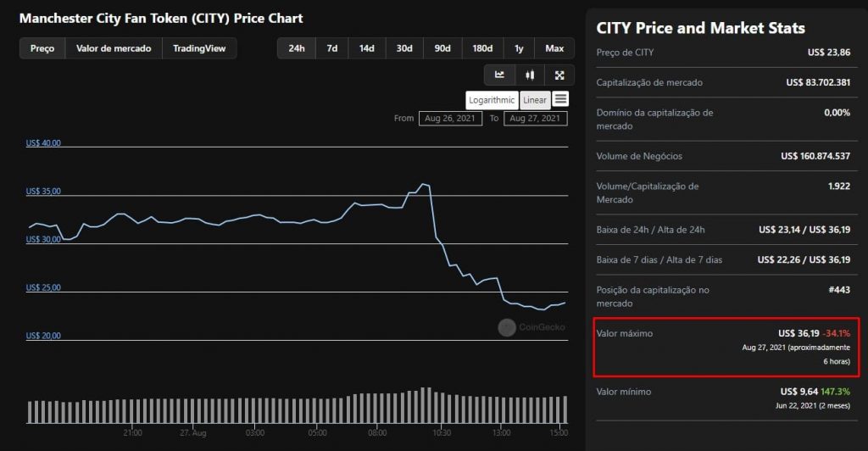868x451 pixels.
Task: Click Valor mínimo change 147.3%
Action: (835, 392)
